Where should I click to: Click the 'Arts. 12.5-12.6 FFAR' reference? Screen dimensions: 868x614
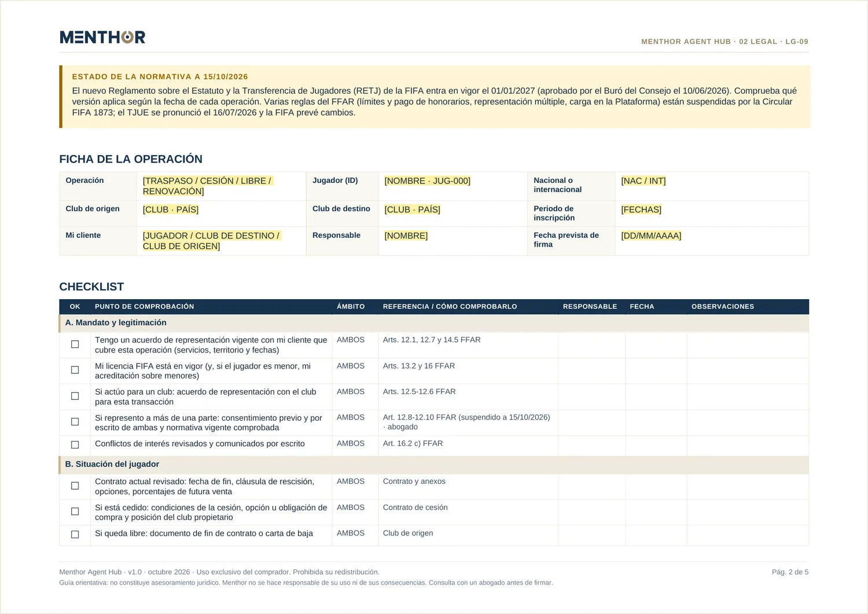(419, 391)
